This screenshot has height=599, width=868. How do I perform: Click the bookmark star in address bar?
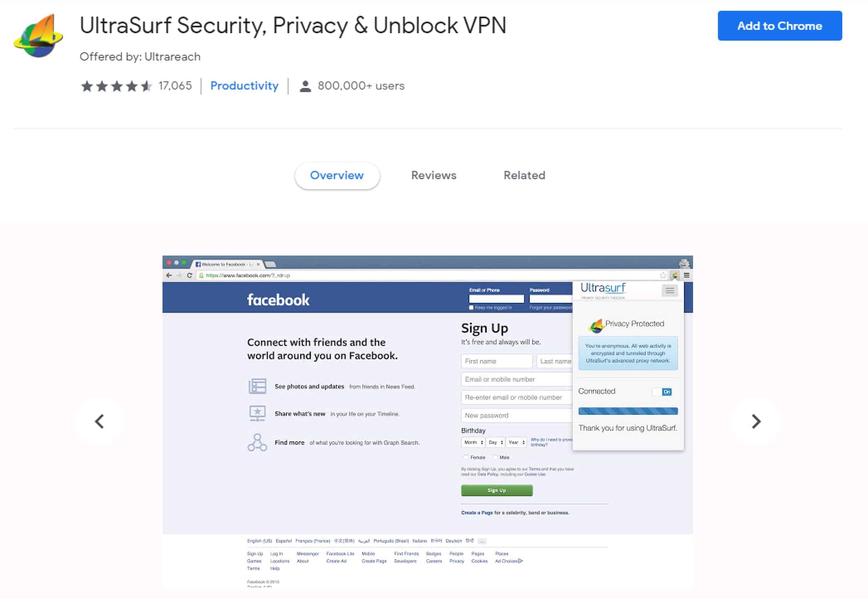point(663,275)
